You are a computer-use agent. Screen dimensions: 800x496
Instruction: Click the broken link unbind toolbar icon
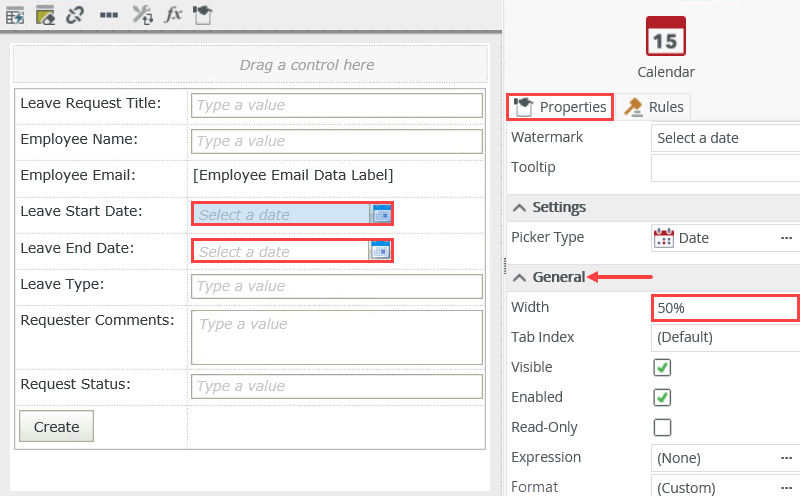coord(75,15)
